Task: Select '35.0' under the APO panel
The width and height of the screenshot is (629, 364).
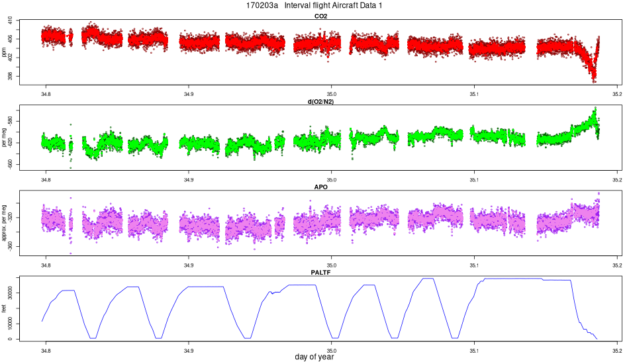Action: [331, 265]
